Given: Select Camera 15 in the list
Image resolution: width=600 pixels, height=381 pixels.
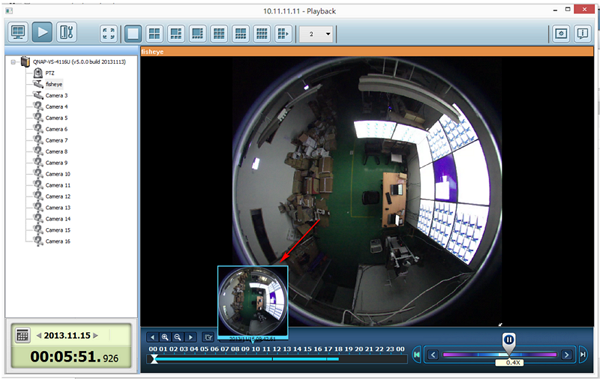Looking at the screenshot, I should [58, 230].
